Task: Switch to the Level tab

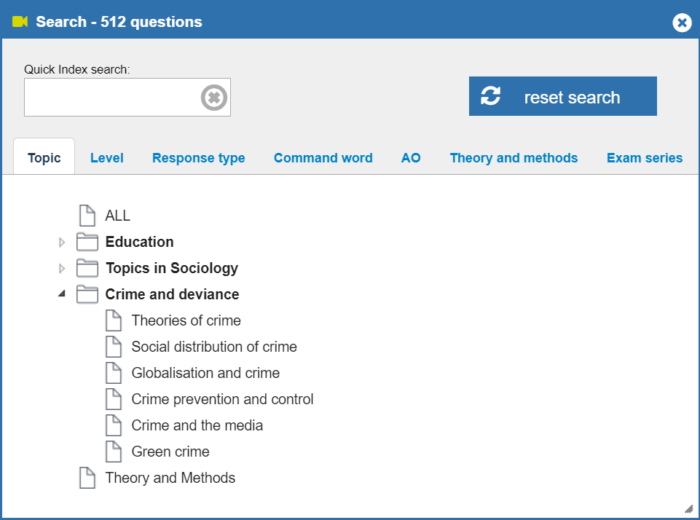Action: point(107,158)
